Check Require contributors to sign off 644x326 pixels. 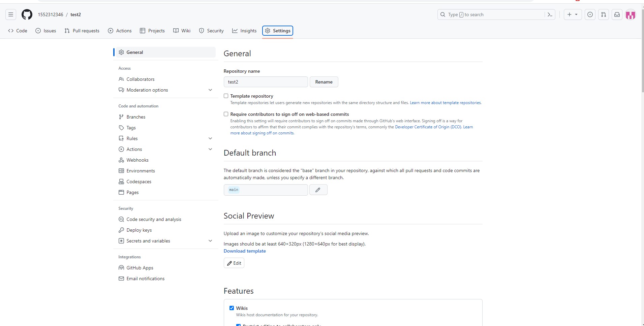pyautogui.click(x=226, y=114)
